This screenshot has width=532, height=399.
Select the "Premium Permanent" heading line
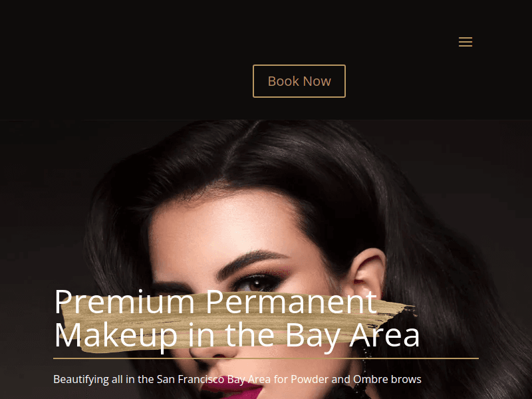215,302
